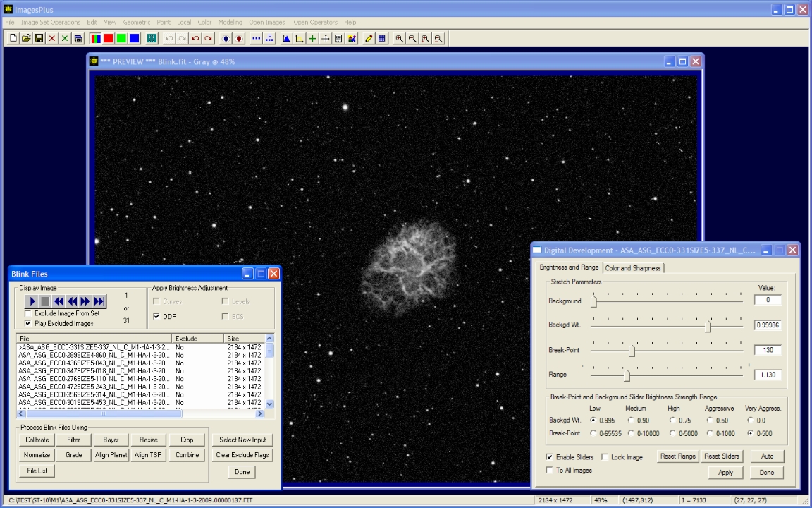812x508 pixels.
Task: Click the yellow pencil toolbar icon
Action: click(x=369, y=38)
